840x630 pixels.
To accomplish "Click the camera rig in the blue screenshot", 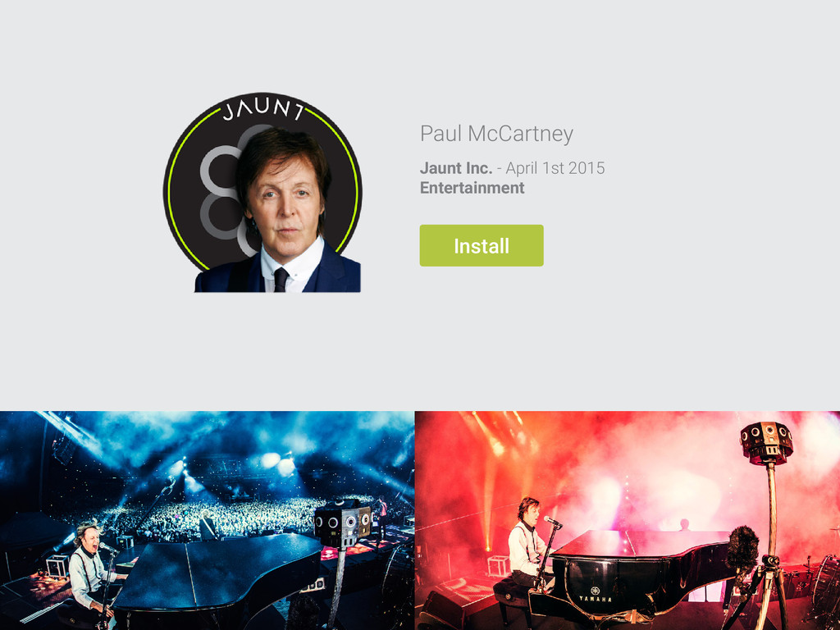I will (342, 523).
